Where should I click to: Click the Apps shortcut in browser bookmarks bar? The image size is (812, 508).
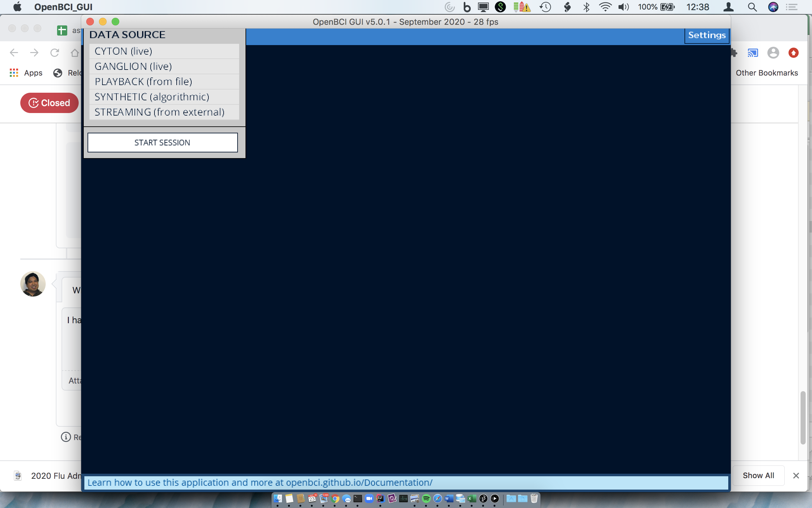(x=26, y=73)
